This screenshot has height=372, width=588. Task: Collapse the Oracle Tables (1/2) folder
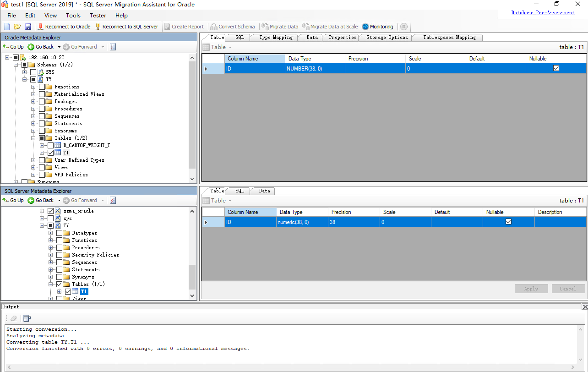(33, 138)
